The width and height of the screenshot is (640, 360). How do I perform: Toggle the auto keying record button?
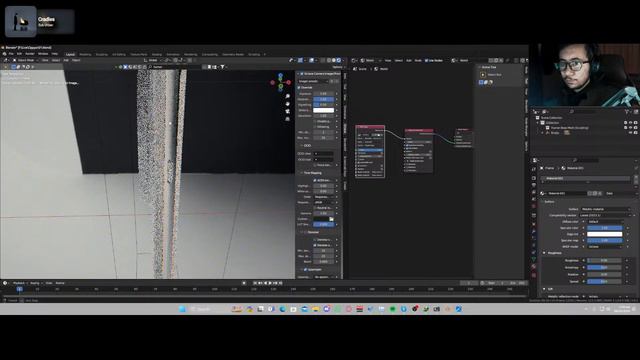(244, 283)
